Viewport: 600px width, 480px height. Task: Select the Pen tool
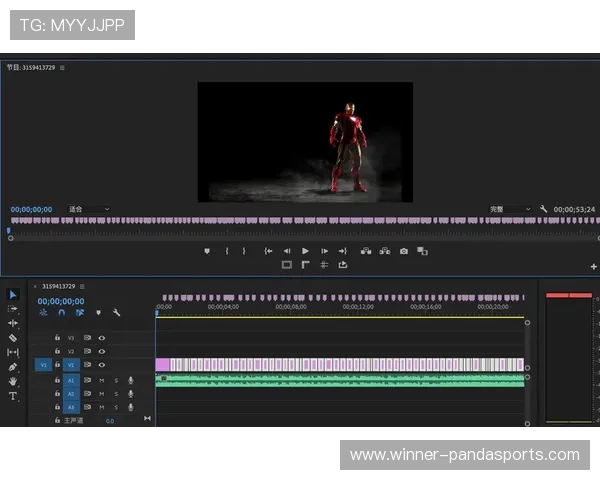pyautogui.click(x=13, y=367)
